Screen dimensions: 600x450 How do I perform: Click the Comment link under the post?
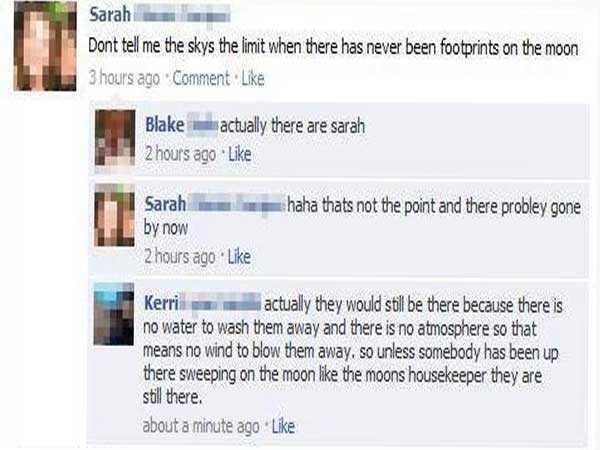click(201, 78)
